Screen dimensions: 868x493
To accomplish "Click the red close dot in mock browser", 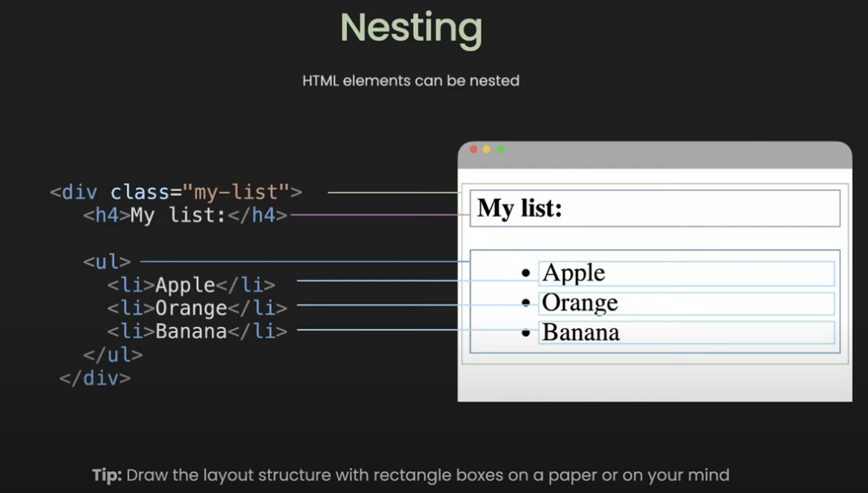I will tap(474, 149).
